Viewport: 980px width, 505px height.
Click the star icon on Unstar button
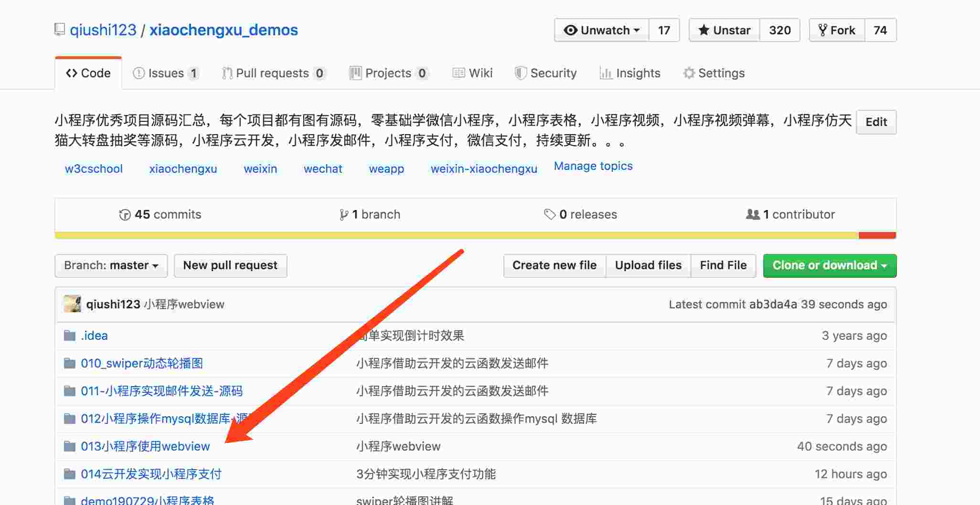coord(703,30)
